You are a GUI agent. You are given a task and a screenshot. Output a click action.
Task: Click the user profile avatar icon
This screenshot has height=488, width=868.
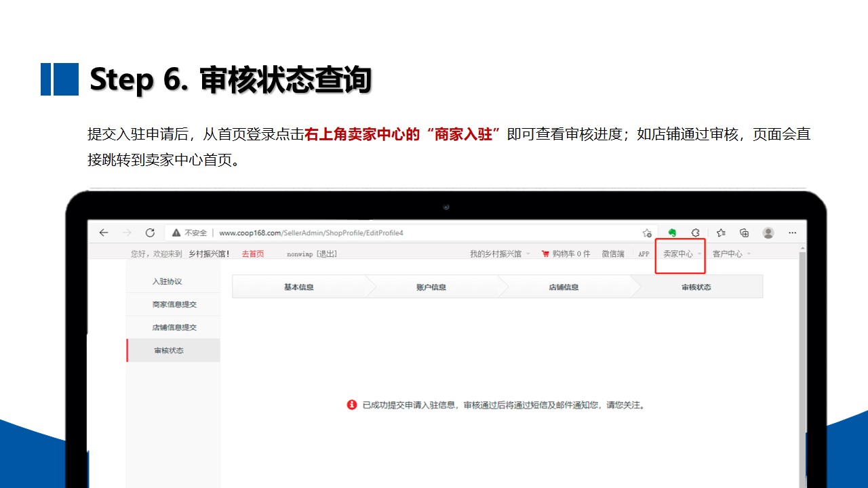(x=768, y=232)
